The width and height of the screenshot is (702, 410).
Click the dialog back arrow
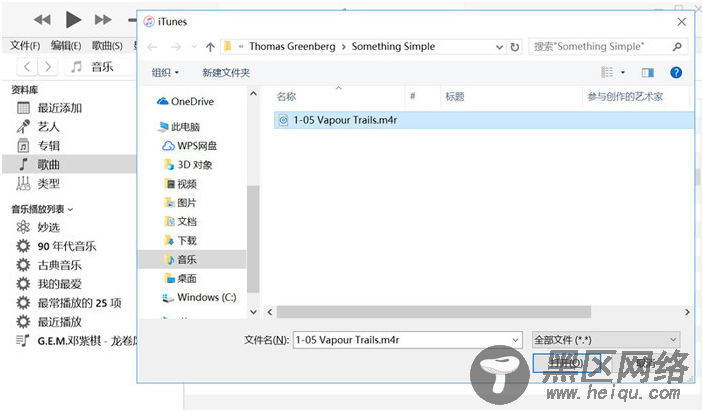153,47
